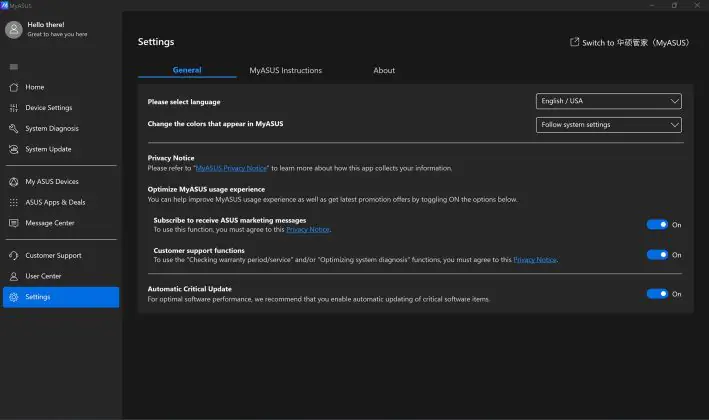
Task: Open Message Center in the sidebar
Action: pyautogui.click(x=50, y=223)
